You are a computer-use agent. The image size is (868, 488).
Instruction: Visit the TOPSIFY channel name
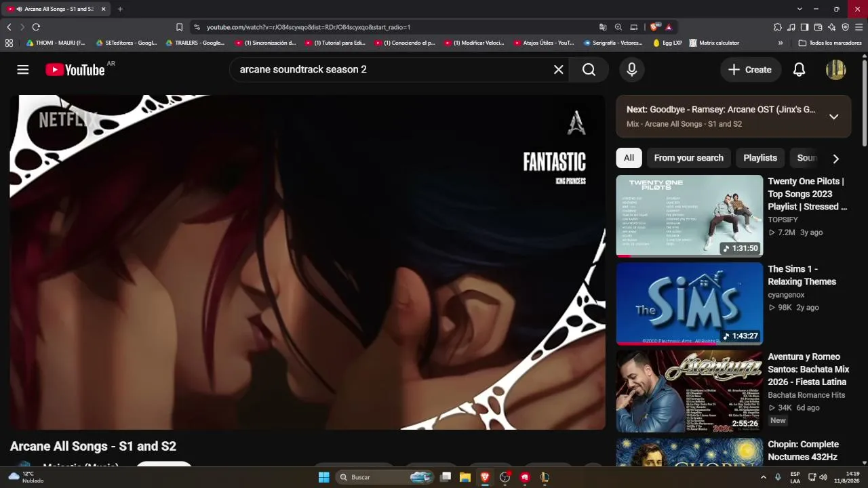pos(783,220)
